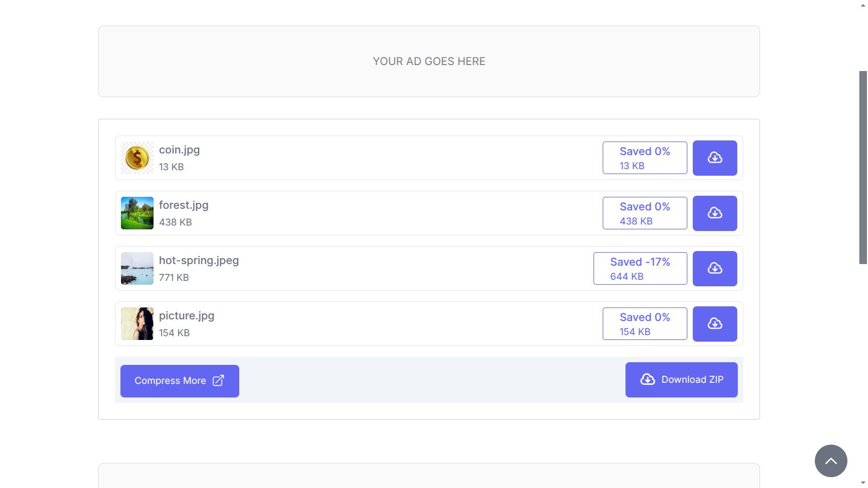Click the picture.jpg portrait thumbnail
868x488 pixels.
pyautogui.click(x=137, y=324)
